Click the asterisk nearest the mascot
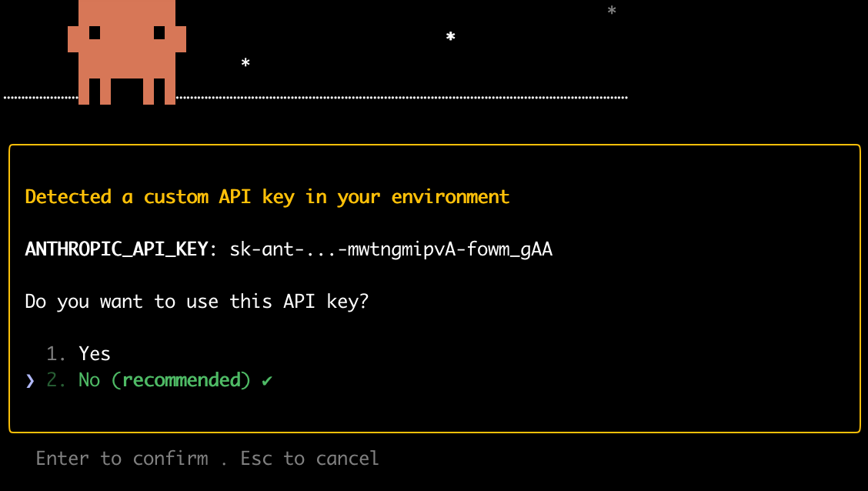 245,63
